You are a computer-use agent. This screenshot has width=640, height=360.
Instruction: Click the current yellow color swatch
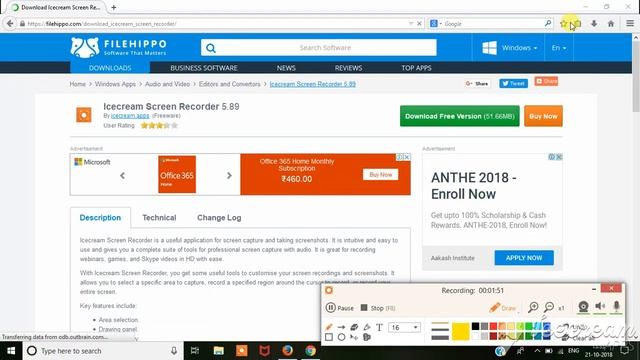460,331
